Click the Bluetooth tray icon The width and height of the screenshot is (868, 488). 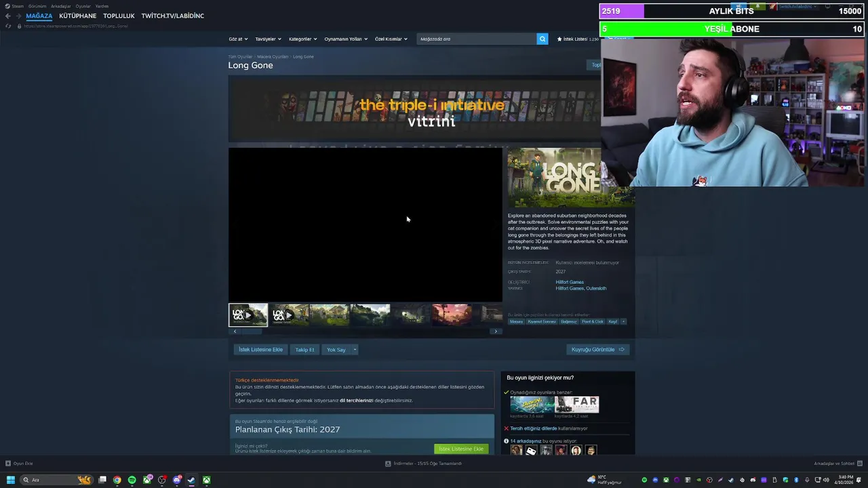click(796, 480)
